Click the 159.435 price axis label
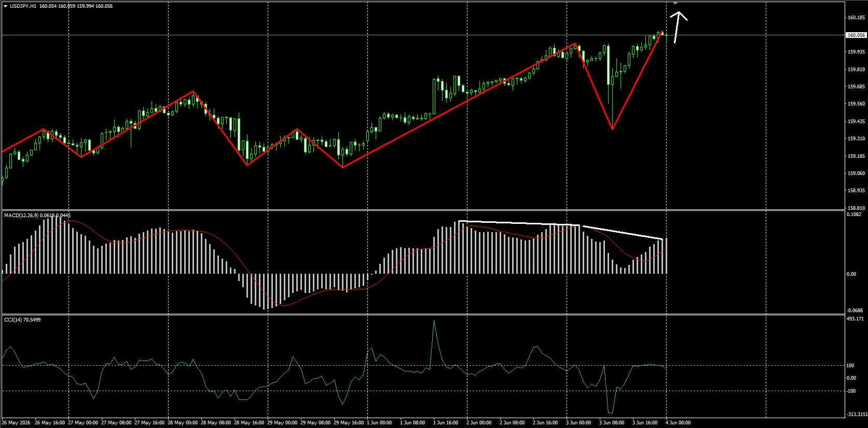 [855, 122]
